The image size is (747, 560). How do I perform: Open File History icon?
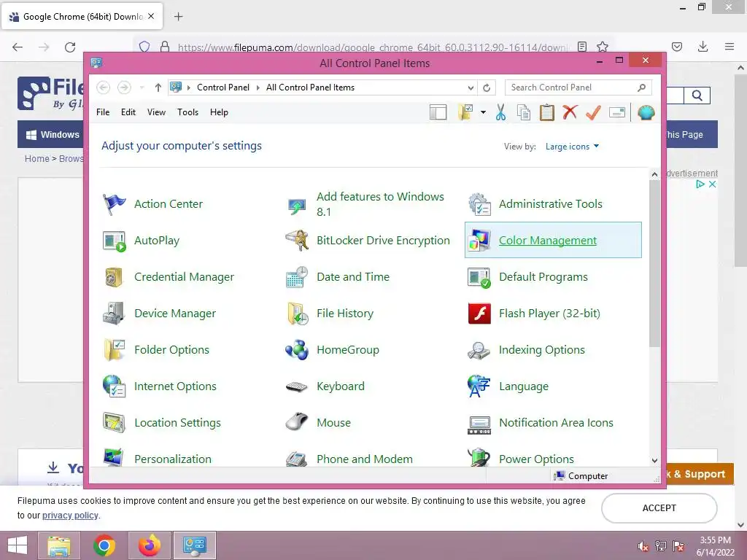[297, 314]
